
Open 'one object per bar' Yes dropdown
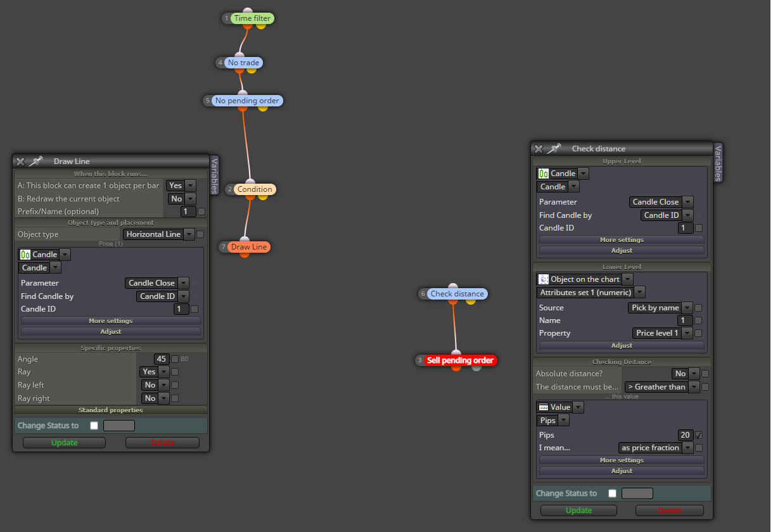[x=181, y=186]
